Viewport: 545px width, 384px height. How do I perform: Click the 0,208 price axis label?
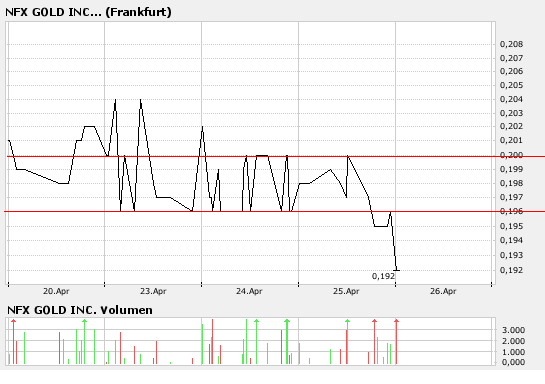pos(511,44)
